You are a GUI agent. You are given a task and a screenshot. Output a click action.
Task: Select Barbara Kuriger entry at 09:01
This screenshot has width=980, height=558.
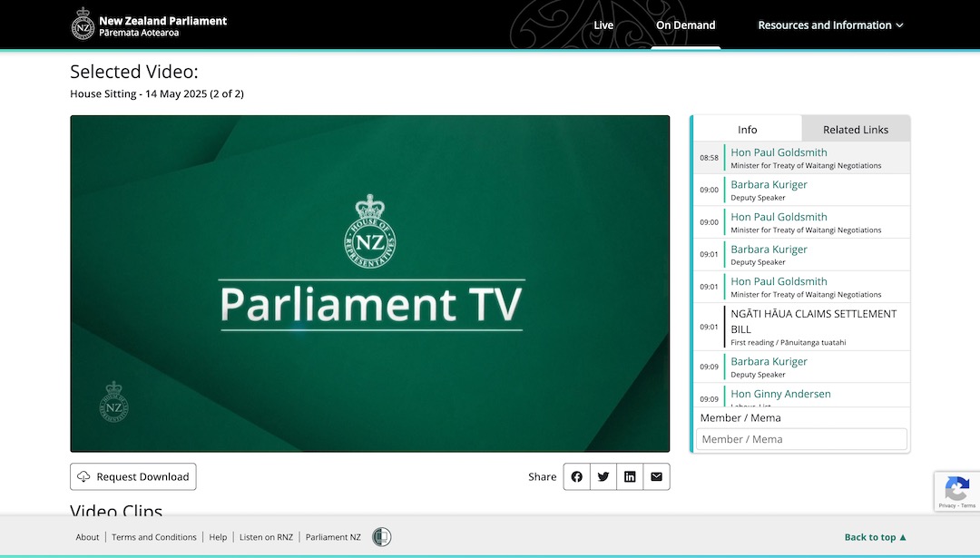tap(802, 254)
